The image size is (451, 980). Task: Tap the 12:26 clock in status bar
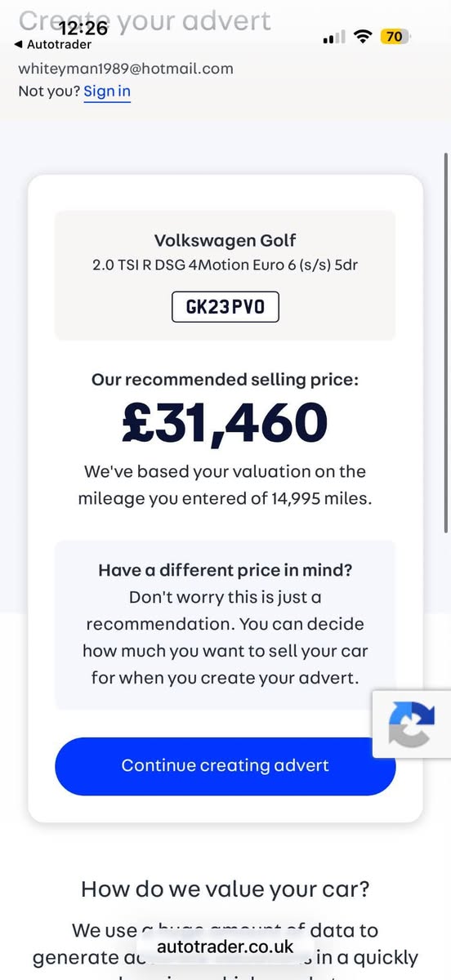pos(83,28)
